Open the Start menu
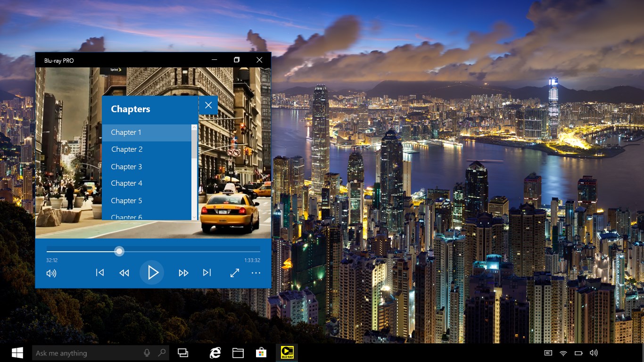 18,352
